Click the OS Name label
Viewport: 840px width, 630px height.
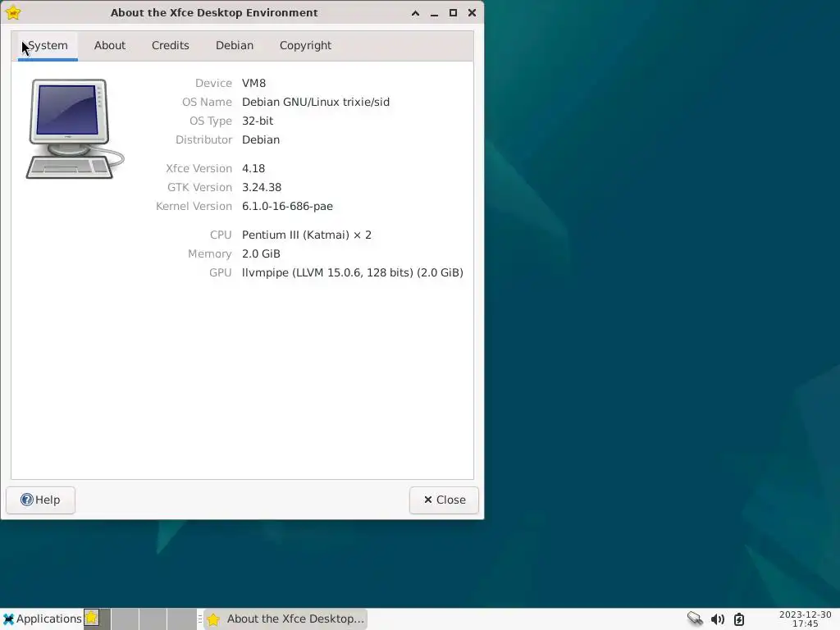[x=207, y=102]
